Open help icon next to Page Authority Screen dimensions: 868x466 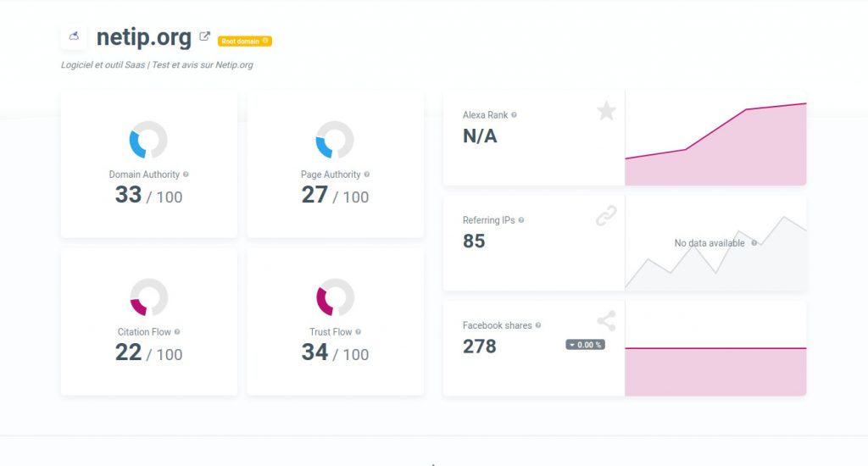(x=366, y=175)
